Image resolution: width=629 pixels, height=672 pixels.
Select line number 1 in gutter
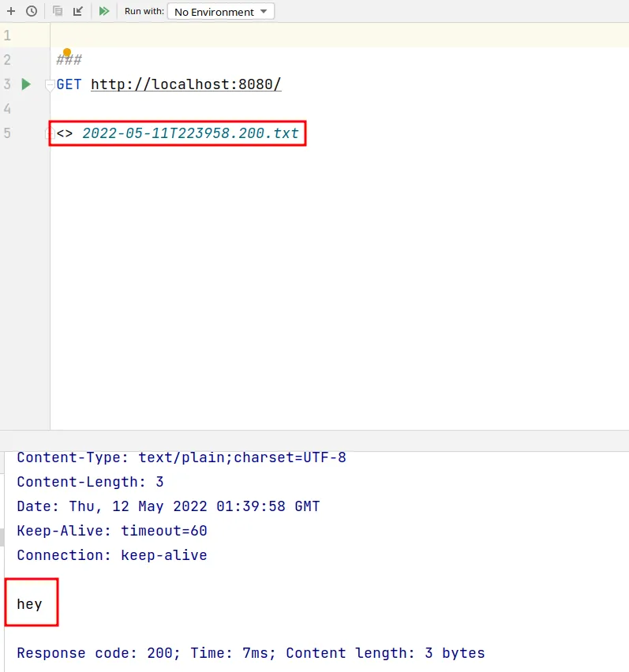click(7, 35)
